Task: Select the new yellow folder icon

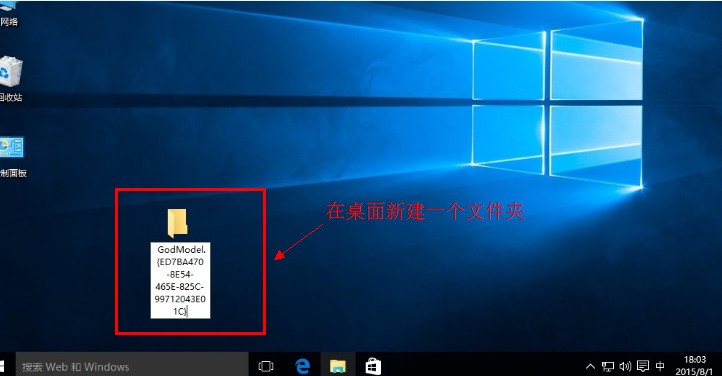Action: [177, 223]
